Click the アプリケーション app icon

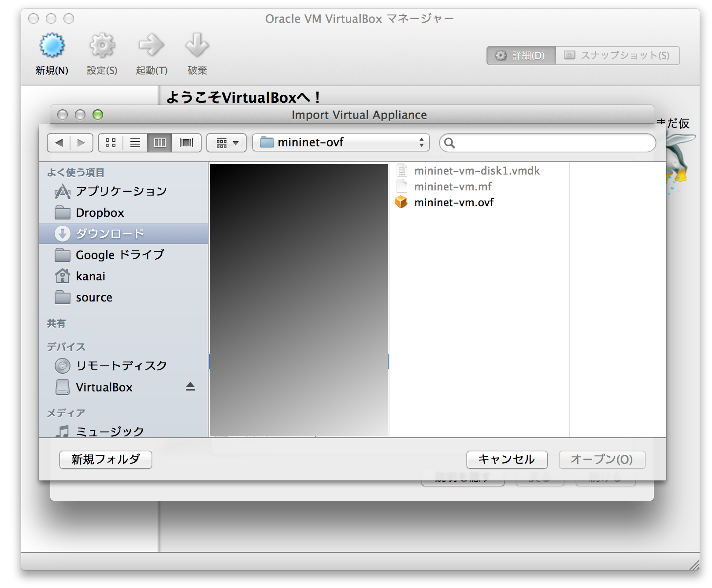[63, 192]
